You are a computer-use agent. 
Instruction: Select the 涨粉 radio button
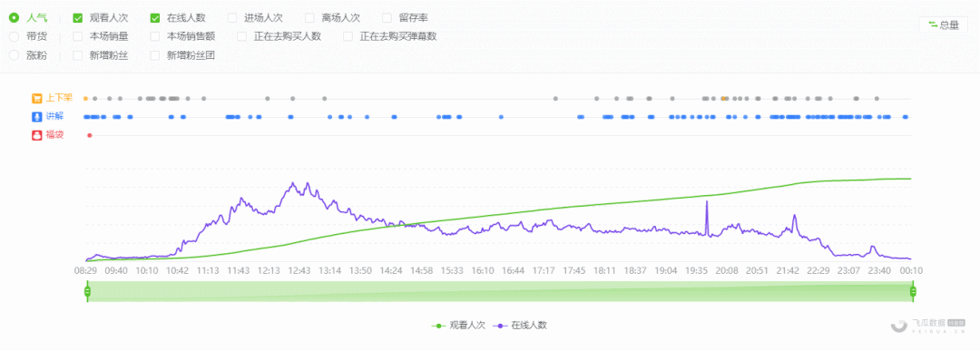pyautogui.click(x=14, y=55)
